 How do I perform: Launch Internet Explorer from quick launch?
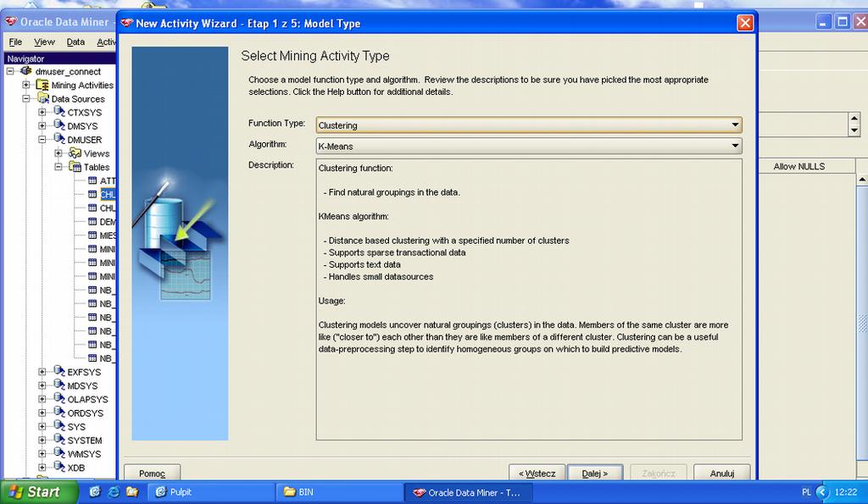click(x=114, y=491)
